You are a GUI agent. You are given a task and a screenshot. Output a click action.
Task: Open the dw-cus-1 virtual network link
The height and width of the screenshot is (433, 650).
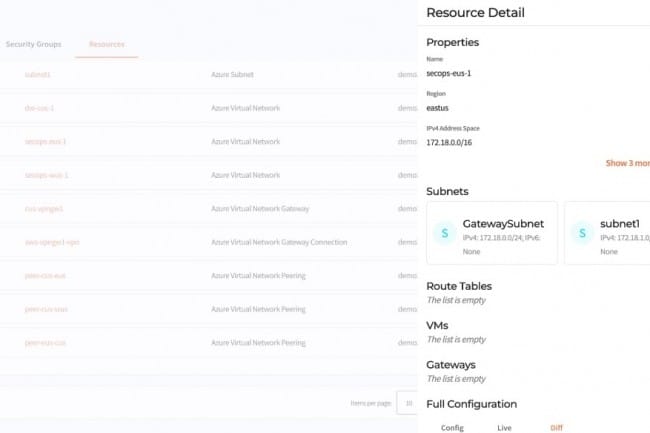click(39, 108)
